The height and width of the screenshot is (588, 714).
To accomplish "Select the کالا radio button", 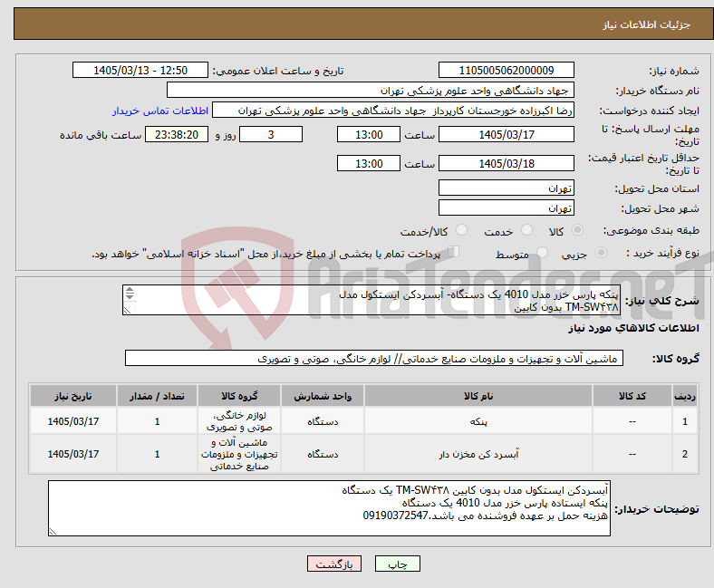I will coord(577,230).
